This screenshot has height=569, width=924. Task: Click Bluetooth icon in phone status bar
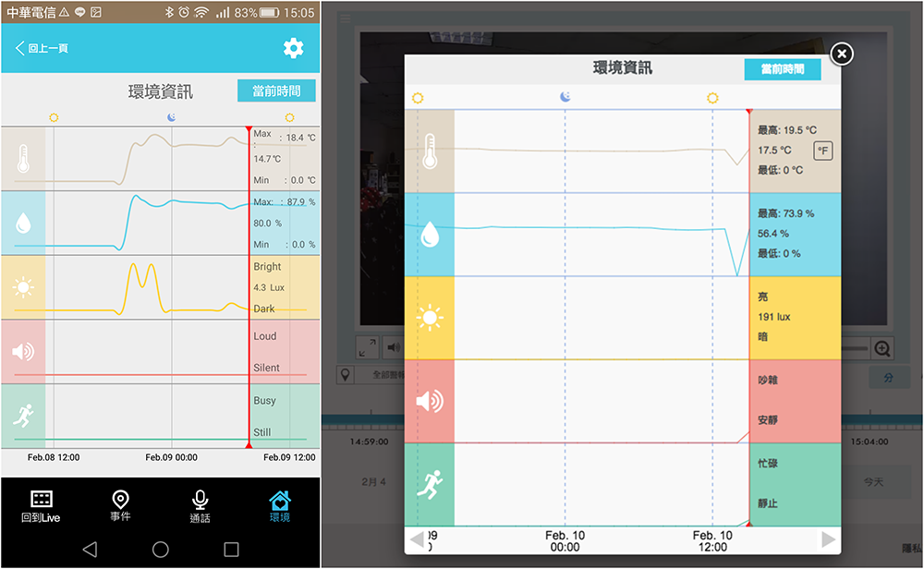tap(169, 12)
